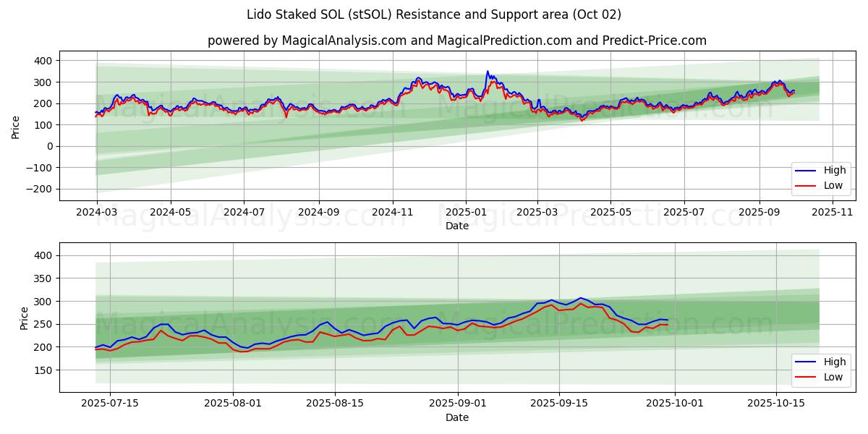Click the red Low line swatch in bottom legend
Viewport: 868px width, 434px height.
(x=806, y=376)
